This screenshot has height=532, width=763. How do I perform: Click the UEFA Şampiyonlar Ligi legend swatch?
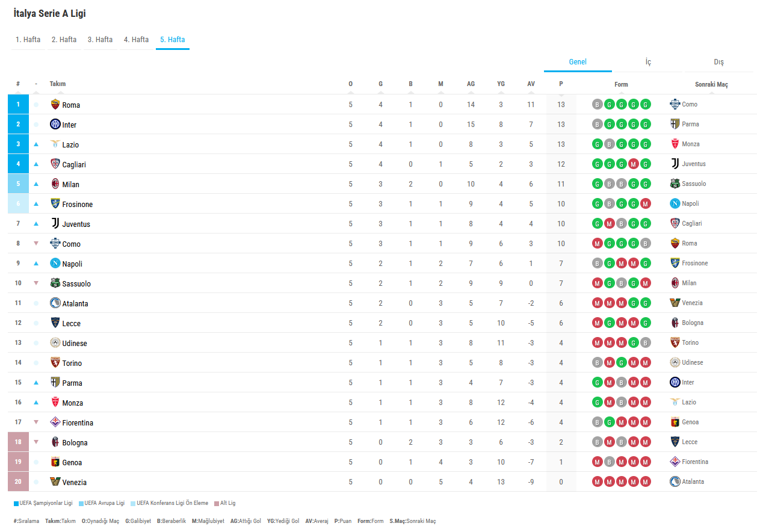16,503
